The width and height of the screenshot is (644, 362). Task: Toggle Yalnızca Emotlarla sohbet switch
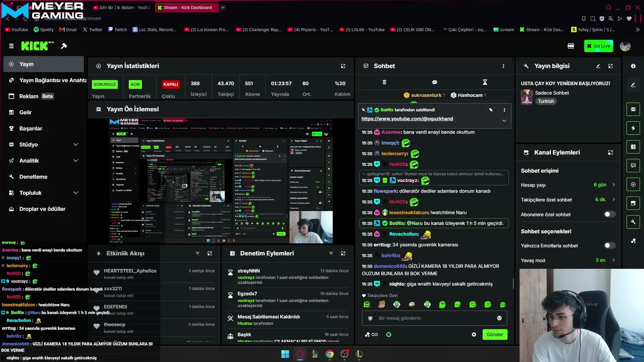609,245
